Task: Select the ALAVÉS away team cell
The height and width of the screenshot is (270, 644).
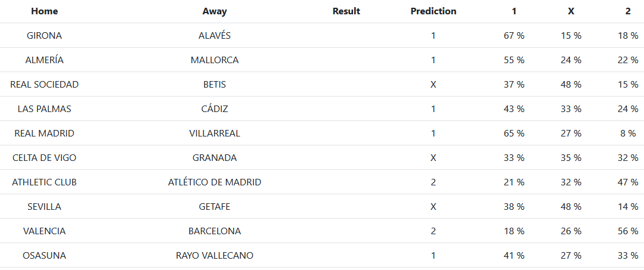Action: point(215,36)
